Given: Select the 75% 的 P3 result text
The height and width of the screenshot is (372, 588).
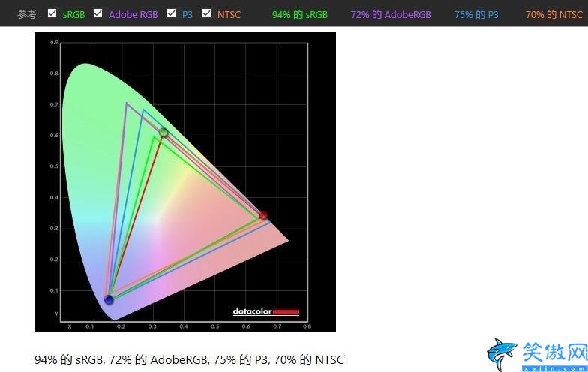Looking at the screenshot, I should point(476,15).
